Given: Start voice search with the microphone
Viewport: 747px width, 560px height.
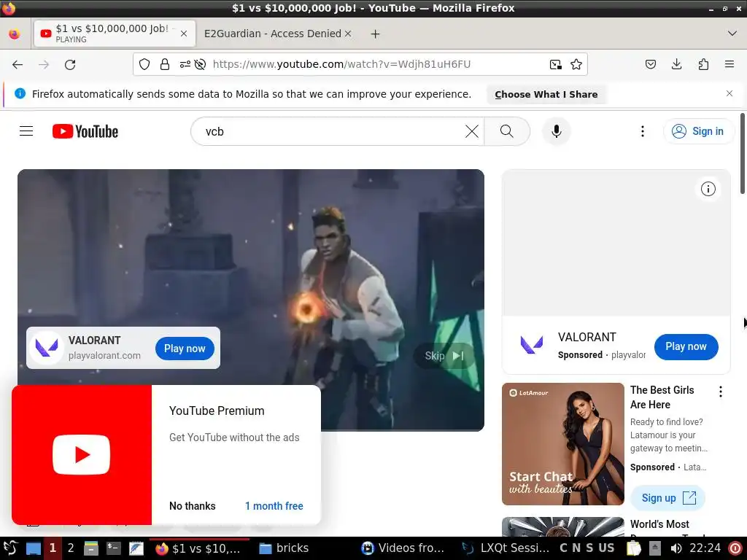Looking at the screenshot, I should tap(556, 131).
